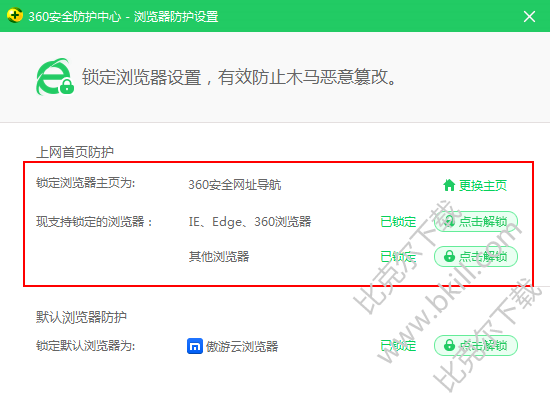Image resolution: width=550 pixels, height=395 pixels.
Task: Click the 锁定默认浏览器为 label
Action: (86, 346)
